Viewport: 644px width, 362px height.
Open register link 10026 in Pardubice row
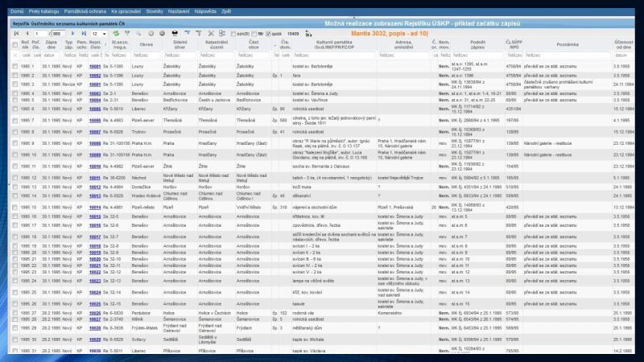pyautogui.click(x=95, y=313)
